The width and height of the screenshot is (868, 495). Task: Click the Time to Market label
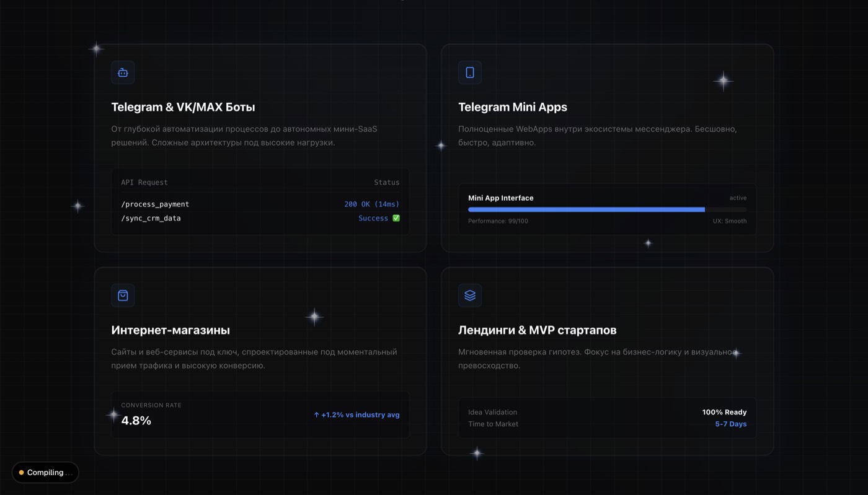[493, 424]
